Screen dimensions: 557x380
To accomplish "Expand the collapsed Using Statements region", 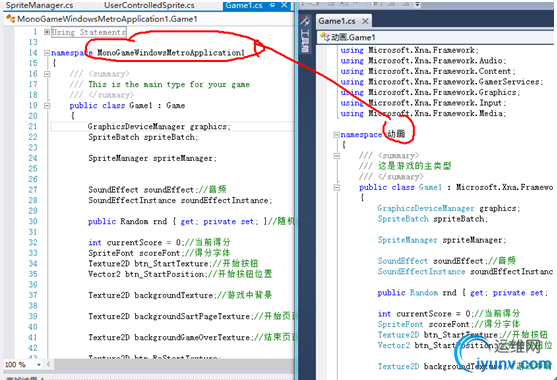I will click(x=47, y=32).
